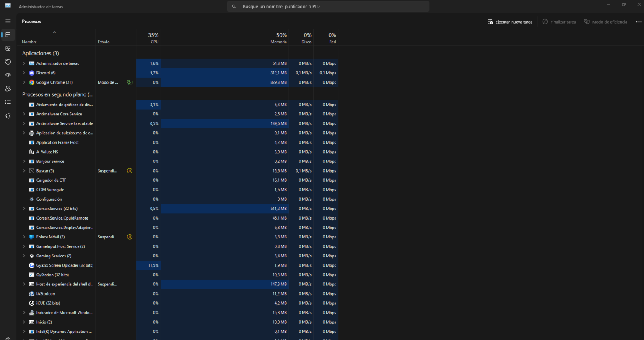Expand the Discord process group

(x=24, y=73)
